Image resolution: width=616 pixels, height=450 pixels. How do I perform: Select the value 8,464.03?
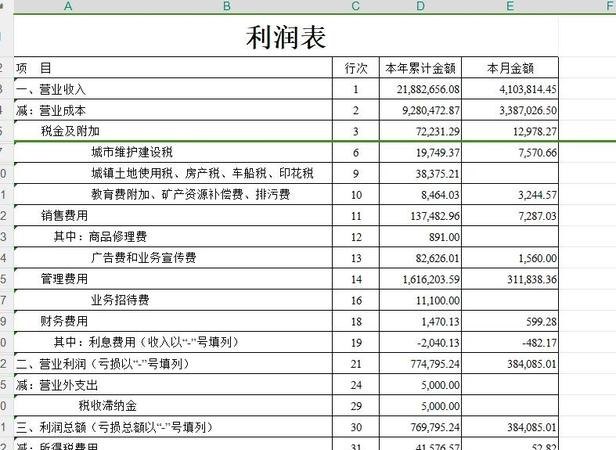[440, 195]
